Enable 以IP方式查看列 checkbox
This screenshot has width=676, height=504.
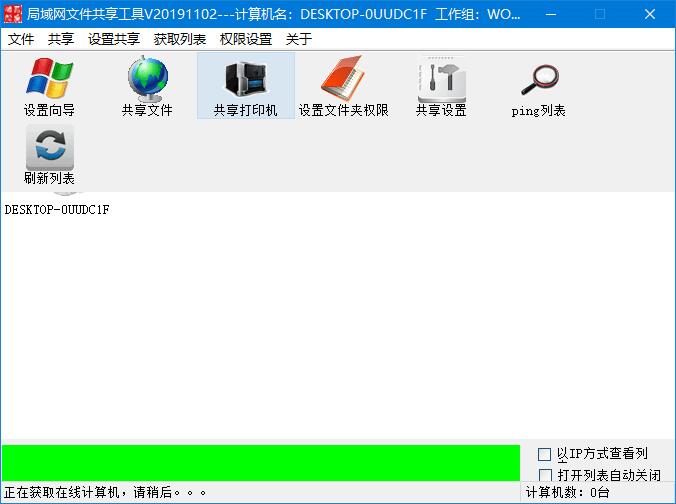[x=545, y=455]
